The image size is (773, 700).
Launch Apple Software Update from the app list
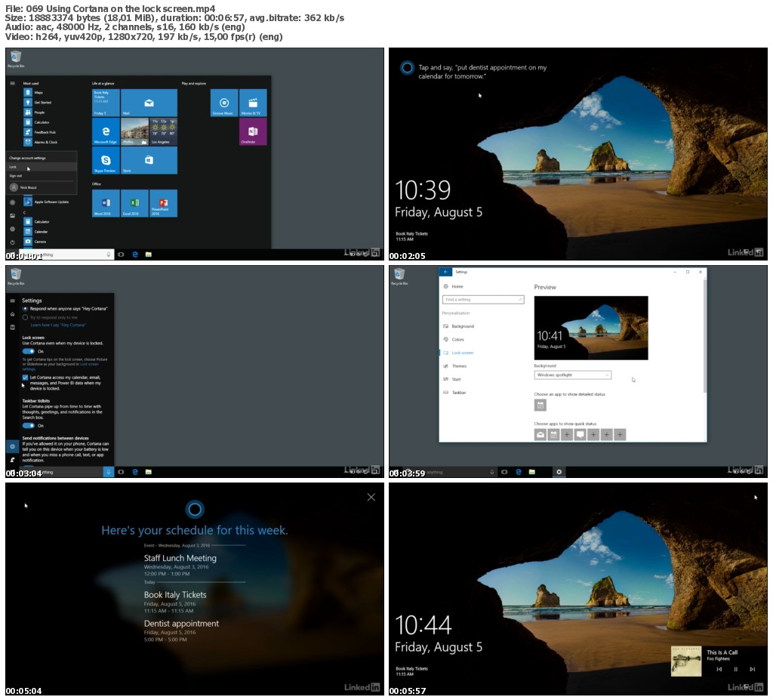(x=46, y=202)
